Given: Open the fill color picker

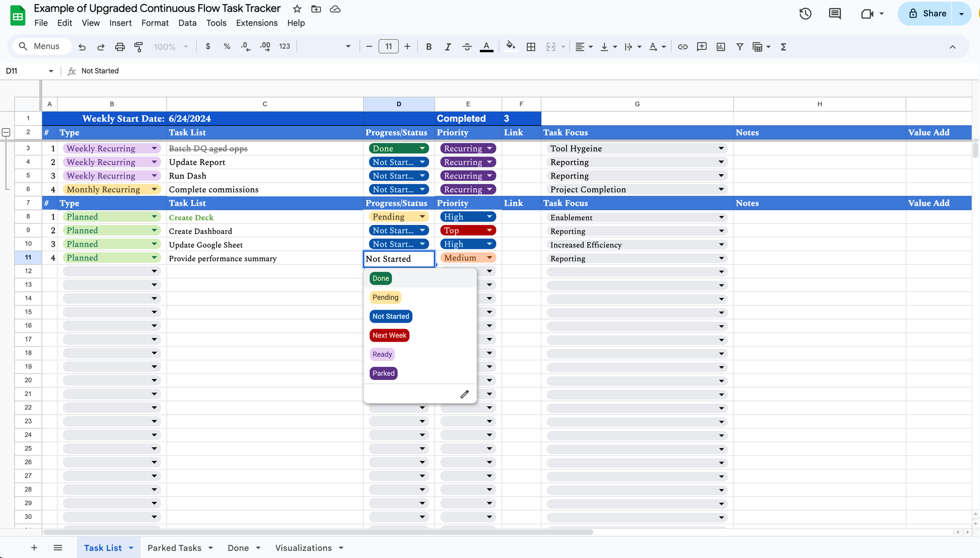Looking at the screenshot, I should pos(510,47).
